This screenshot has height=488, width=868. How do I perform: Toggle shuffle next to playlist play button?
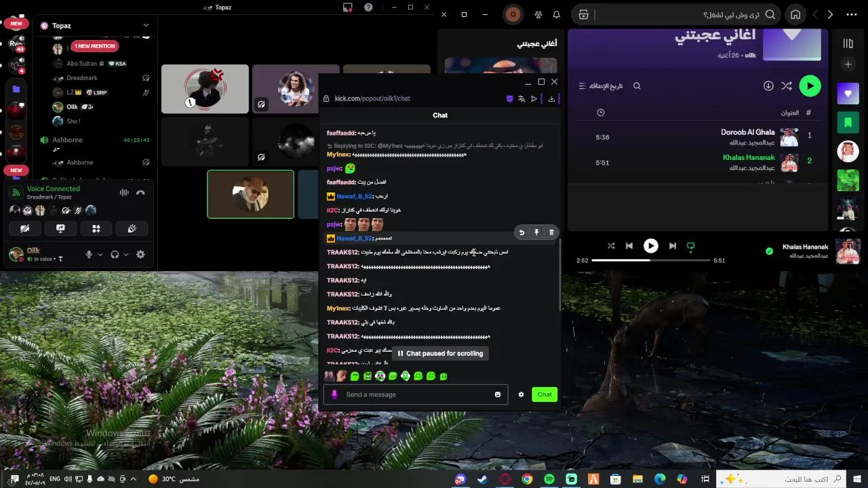(787, 86)
